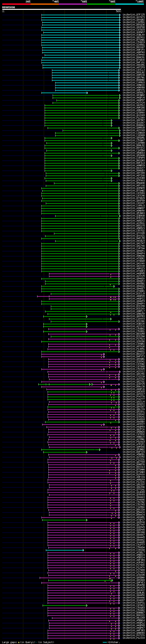Click label UniRef100_O65817
This screenshot has height=644, width=146.
point(134,93)
